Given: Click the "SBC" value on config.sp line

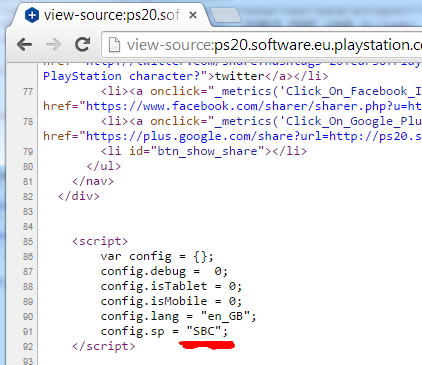Looking at the screenshot, I should pos(204,331).
